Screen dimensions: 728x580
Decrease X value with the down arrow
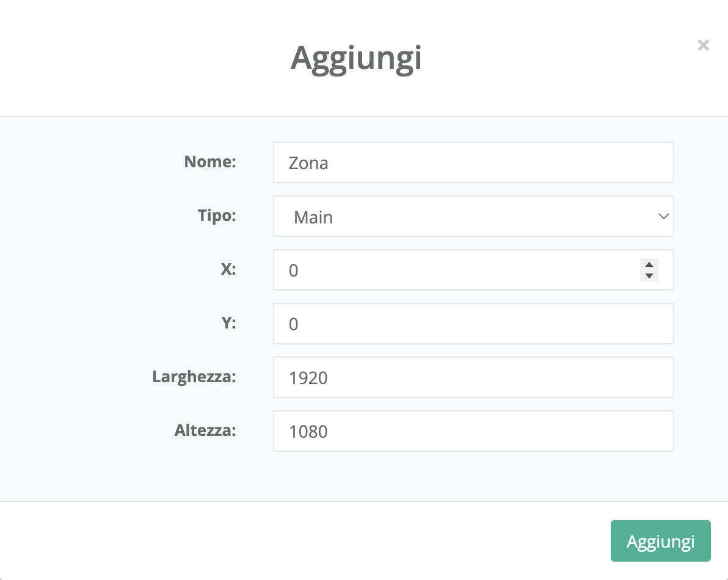point(649,275)
